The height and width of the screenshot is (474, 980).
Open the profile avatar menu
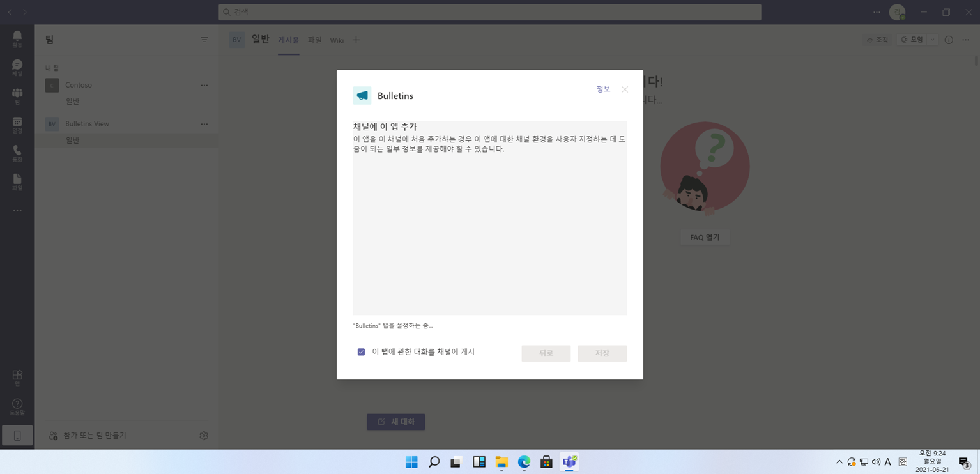coord(897,12)
